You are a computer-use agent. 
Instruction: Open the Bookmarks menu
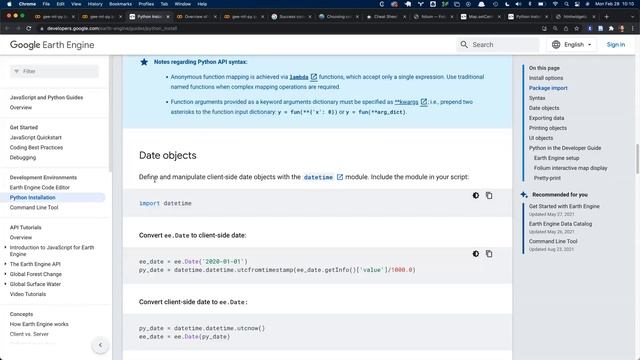click(120, 4)
